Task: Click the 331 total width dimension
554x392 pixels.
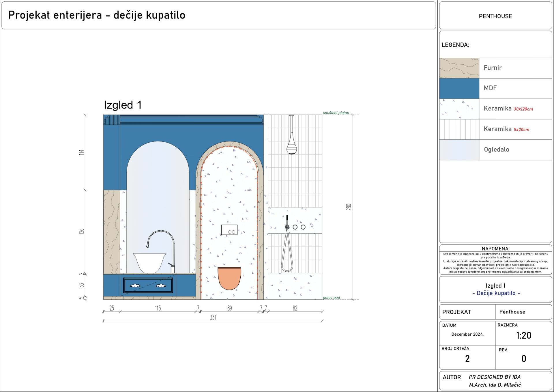Action: (x=213, y=318)
